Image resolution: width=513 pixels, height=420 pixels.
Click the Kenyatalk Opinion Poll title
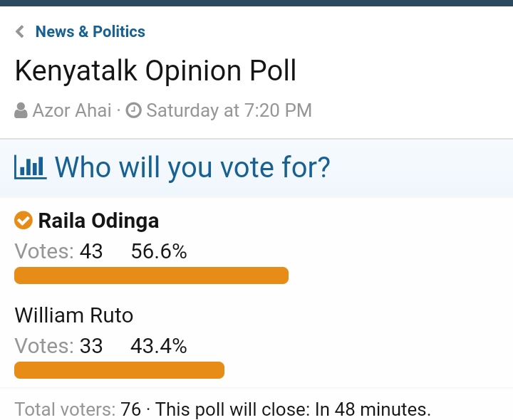tap(156, 70)
